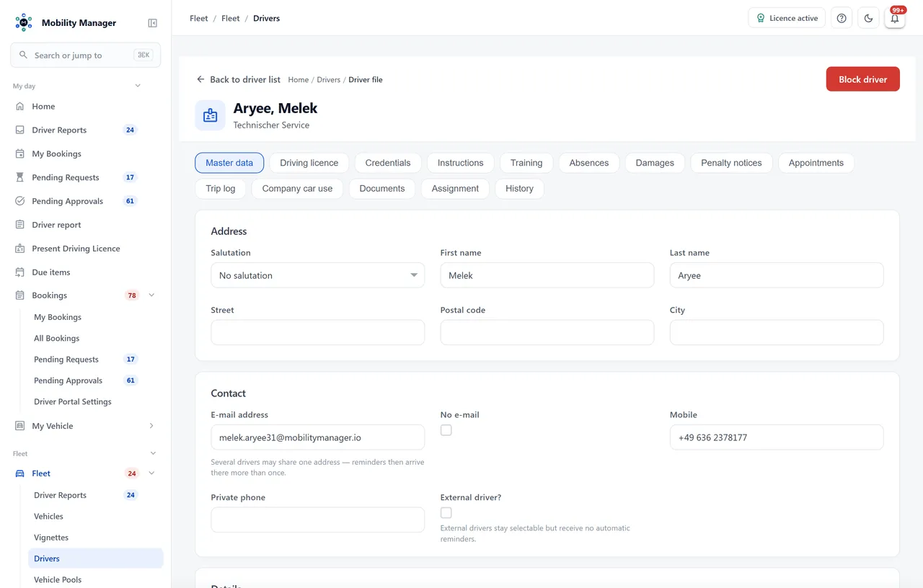Click the Mobility Manager logo icon

pyautogui.click(x=24, y=22)
